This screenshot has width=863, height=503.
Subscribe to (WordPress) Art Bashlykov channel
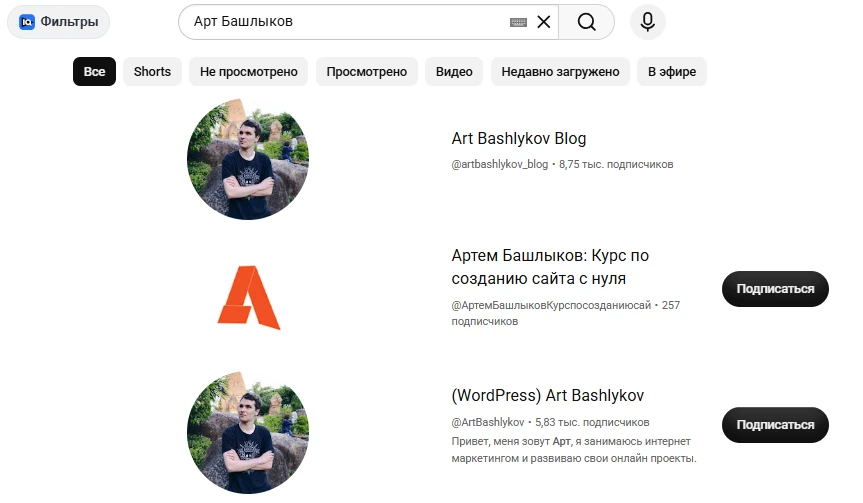(775, 425)
